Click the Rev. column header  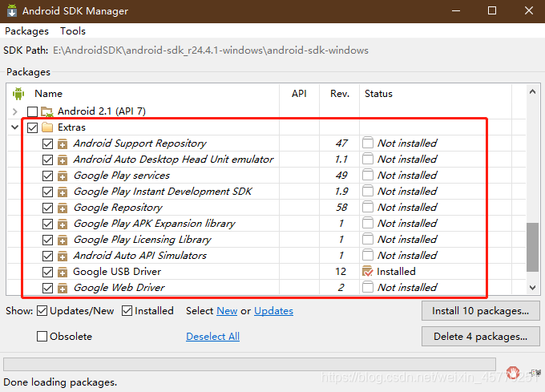pos(340,94)
